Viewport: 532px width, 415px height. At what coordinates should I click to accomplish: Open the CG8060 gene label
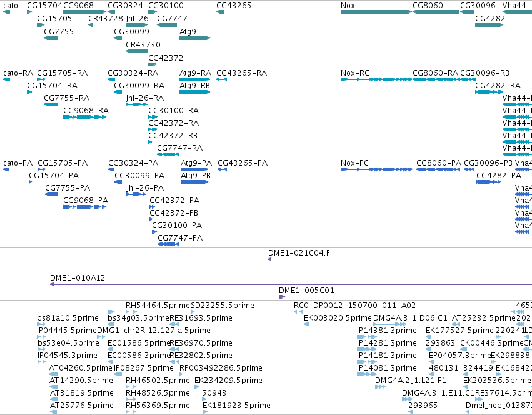point(428,6)
